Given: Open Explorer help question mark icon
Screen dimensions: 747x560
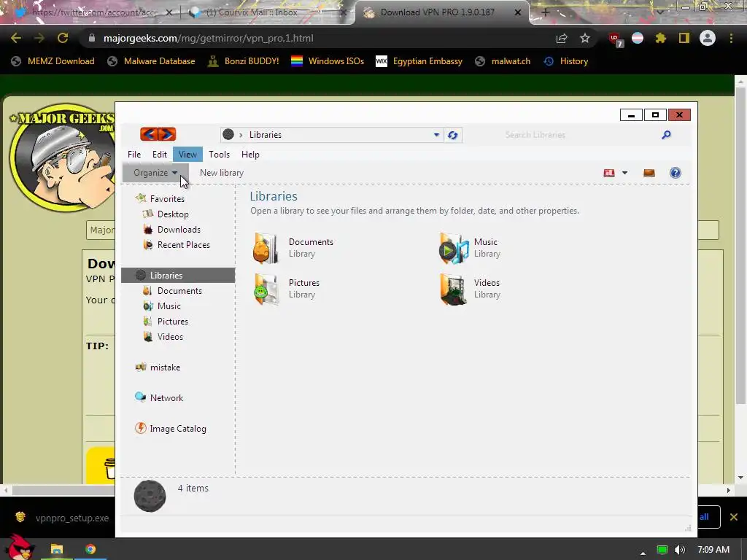Looking at the screenshot, I should click(675, 173).
